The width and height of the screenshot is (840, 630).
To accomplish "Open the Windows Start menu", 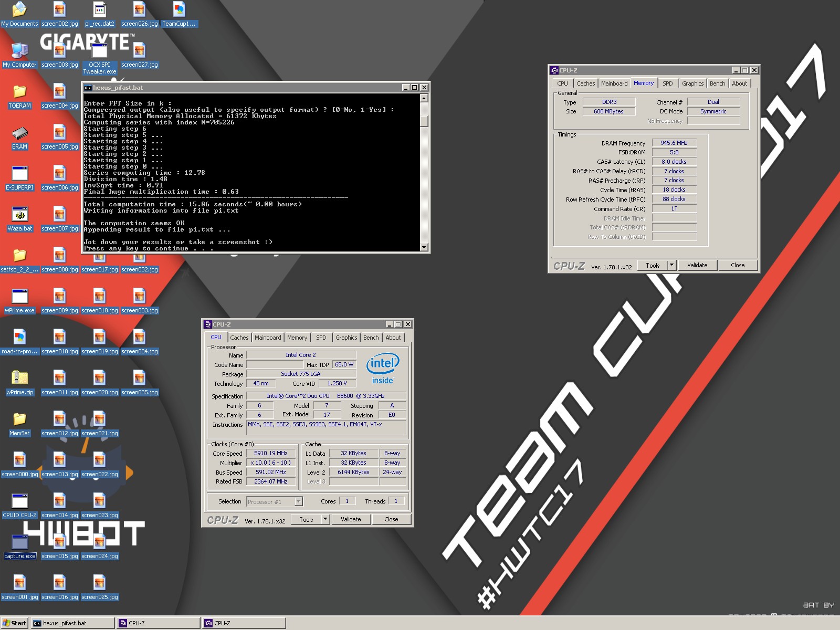I will tap(15, 623).
